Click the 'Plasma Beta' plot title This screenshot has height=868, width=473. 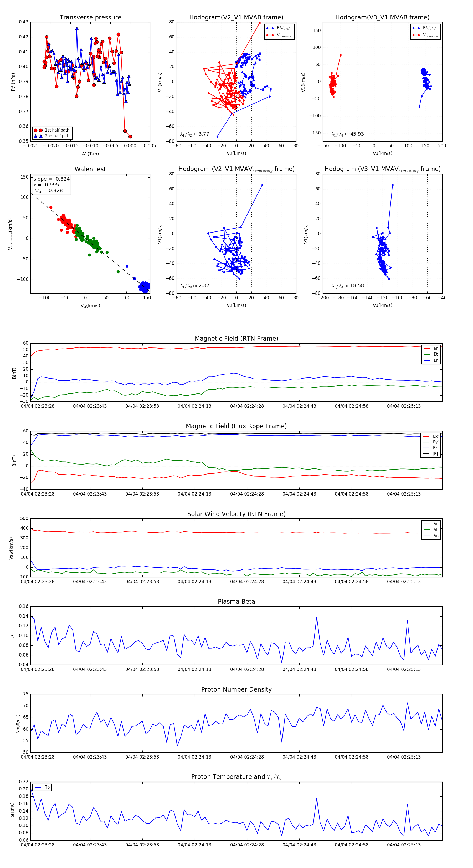click(236, 602)
